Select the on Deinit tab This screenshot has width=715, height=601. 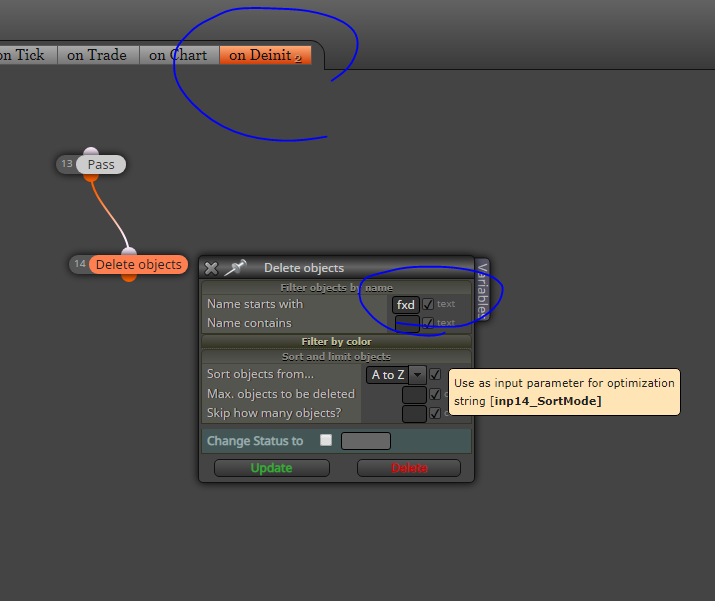pos(265,55)
